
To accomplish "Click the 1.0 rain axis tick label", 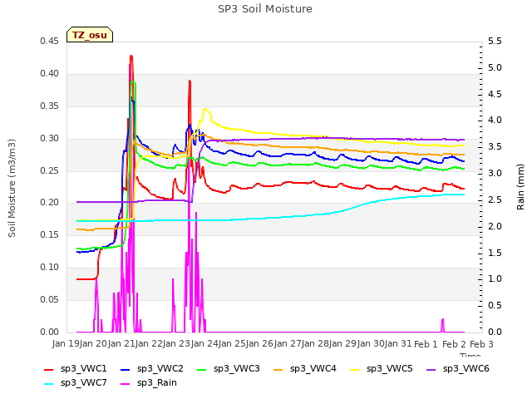I will [495, 279].
